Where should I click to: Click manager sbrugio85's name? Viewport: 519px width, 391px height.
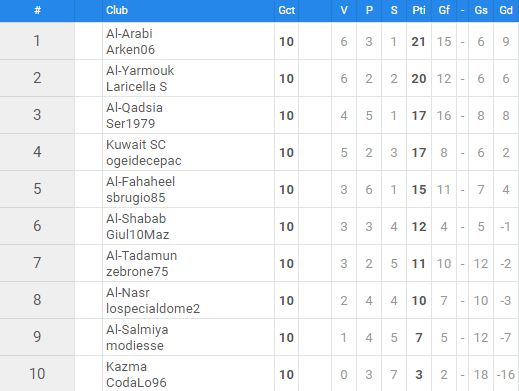(136, 198)
